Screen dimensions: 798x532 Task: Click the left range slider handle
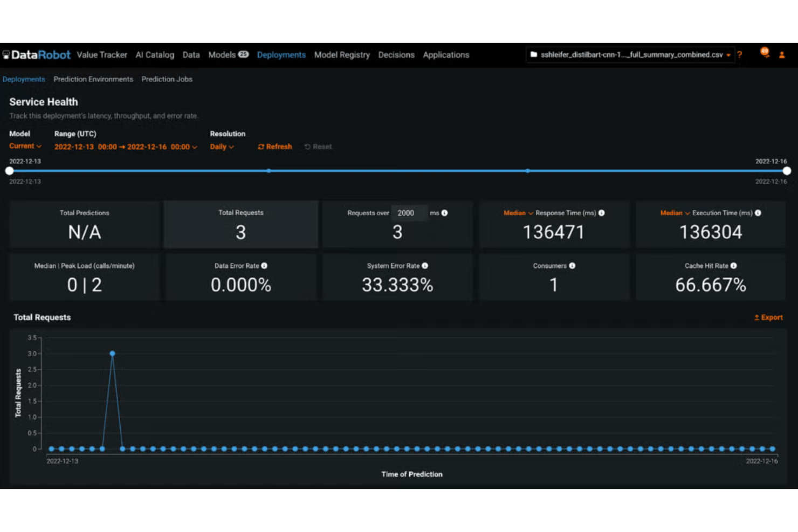(x=9, y=171)
